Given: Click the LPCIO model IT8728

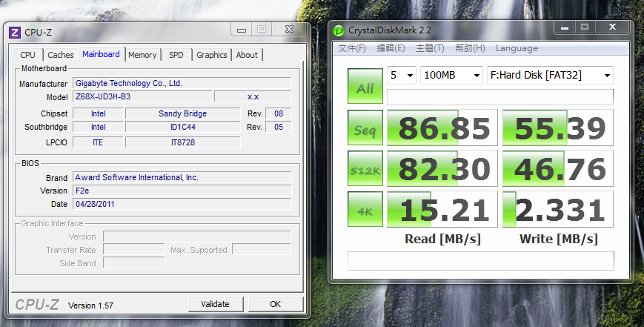Looking at the screenshot, I should [x=183, y=142].
